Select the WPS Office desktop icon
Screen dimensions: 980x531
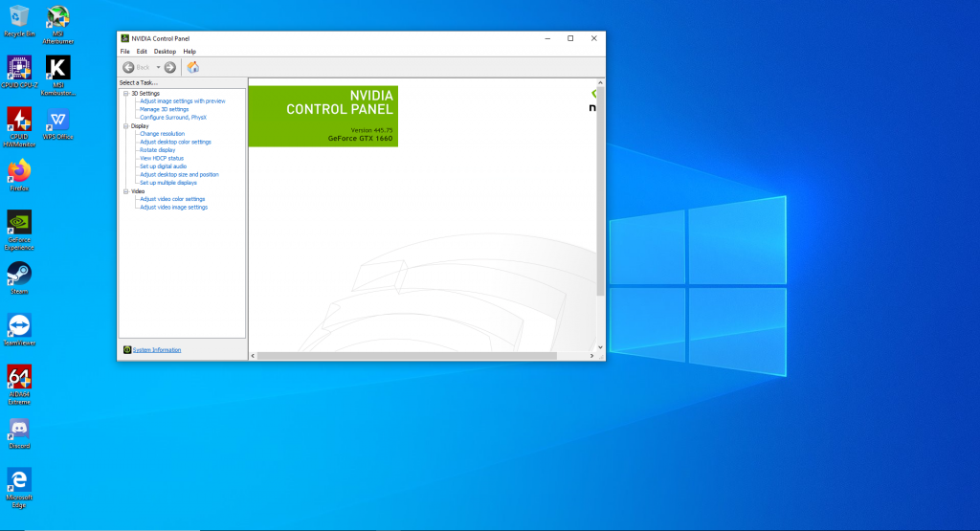coord(58,123)
